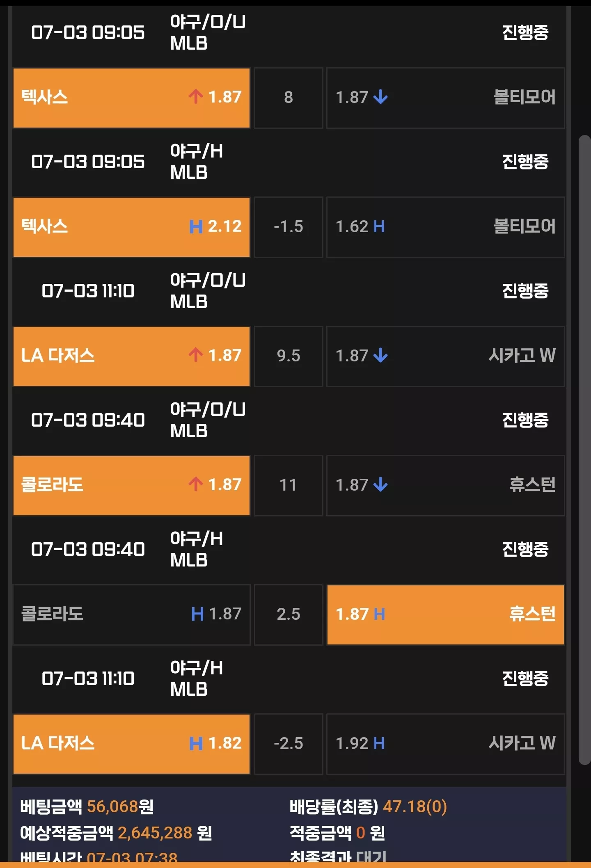Toggle the 휴스턴 handicap bet at 1.87
The height and width of the screenshot is (868, 591).
pyautogui.click(x=445, y=614)
